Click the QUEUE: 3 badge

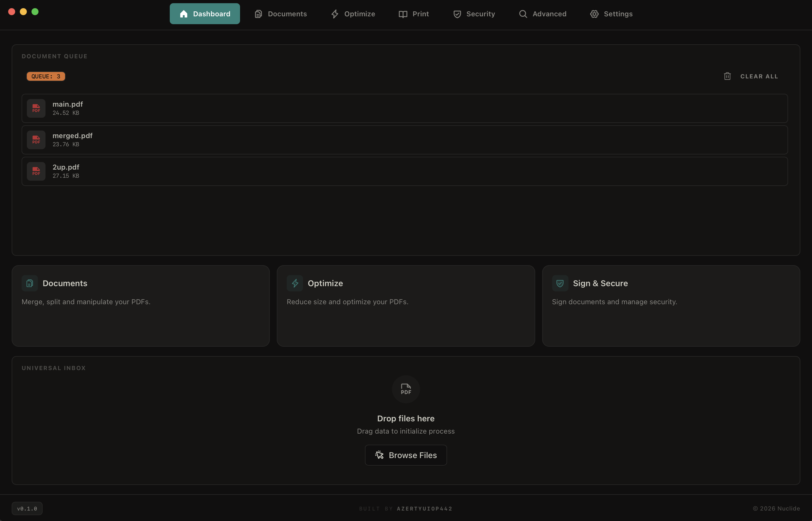[x=46, y=76]
